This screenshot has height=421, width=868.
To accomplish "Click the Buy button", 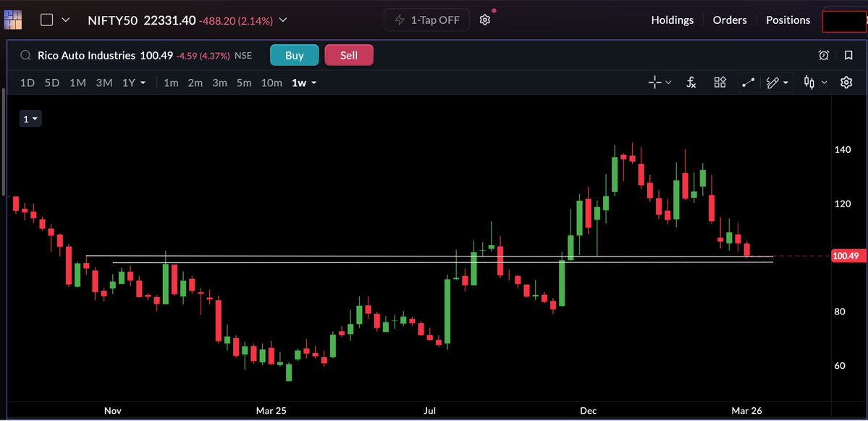I will pyautogui.click(x=295, y=55).
